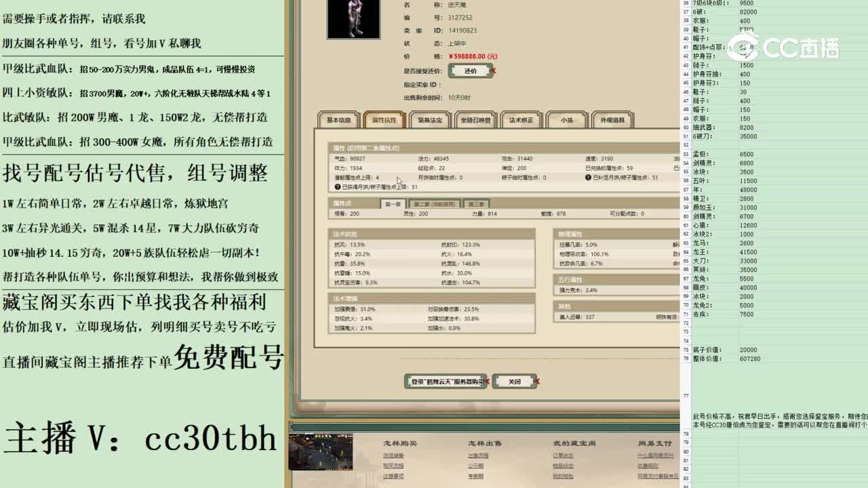Open the 考察期 footer link
Viewport: 868px width, 488px height.
(475, 476)
